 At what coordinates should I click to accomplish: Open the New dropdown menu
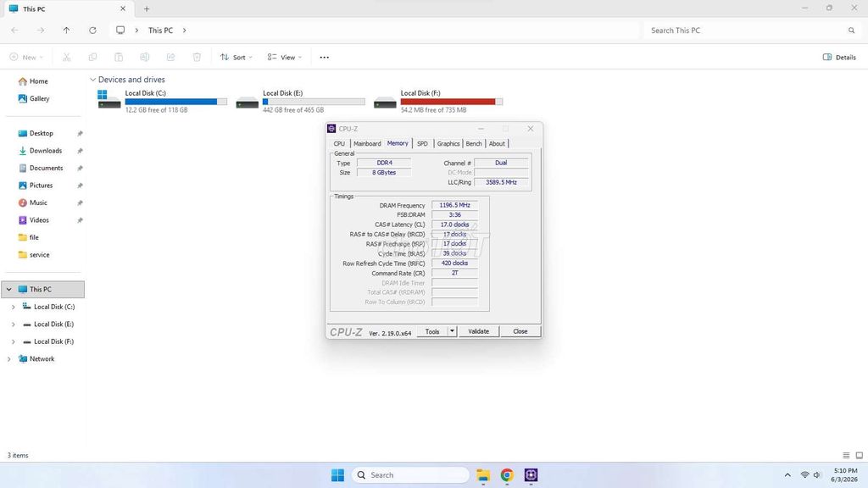coord(26,57)
